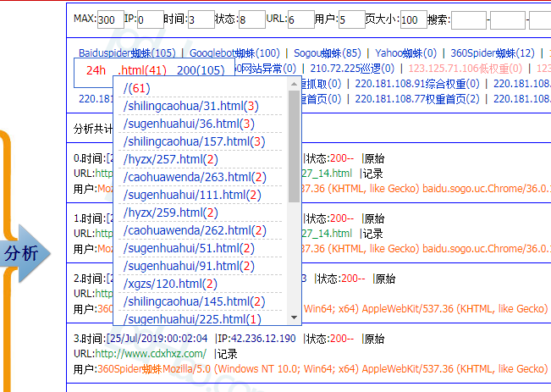551x392 pixels.
Task: Click the first 搜索 search box
Action: (469, 20)
